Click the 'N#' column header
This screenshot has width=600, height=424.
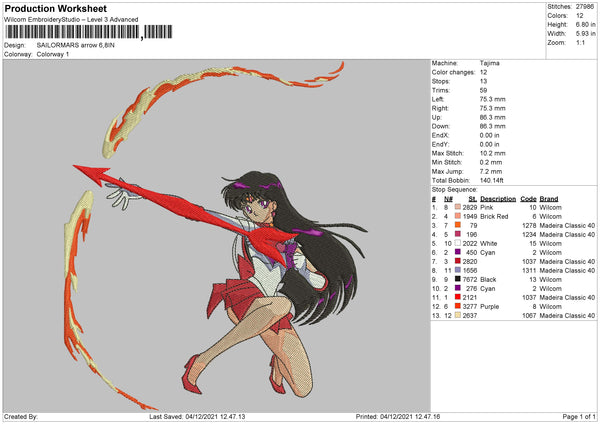pyautogui.click(x=448, y=199)
